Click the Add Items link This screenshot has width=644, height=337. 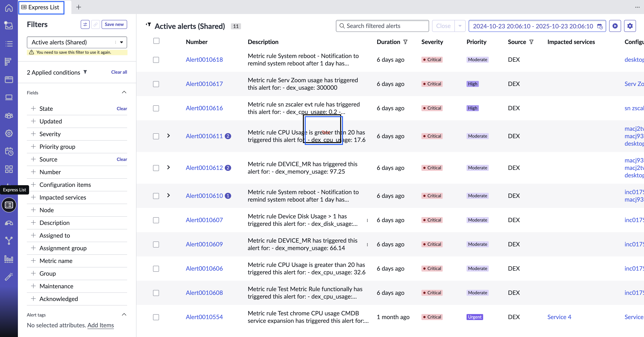coord(100,325)
